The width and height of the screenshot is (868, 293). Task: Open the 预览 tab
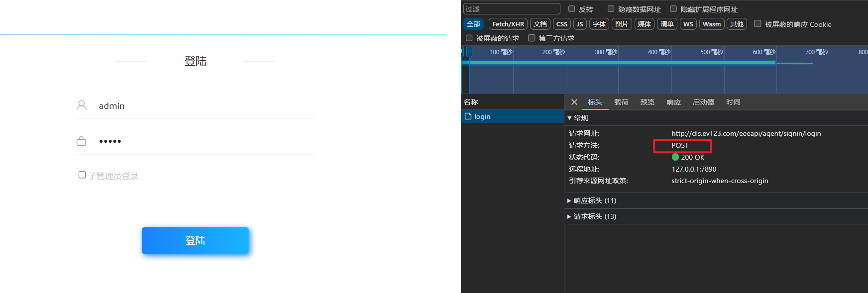648,102
